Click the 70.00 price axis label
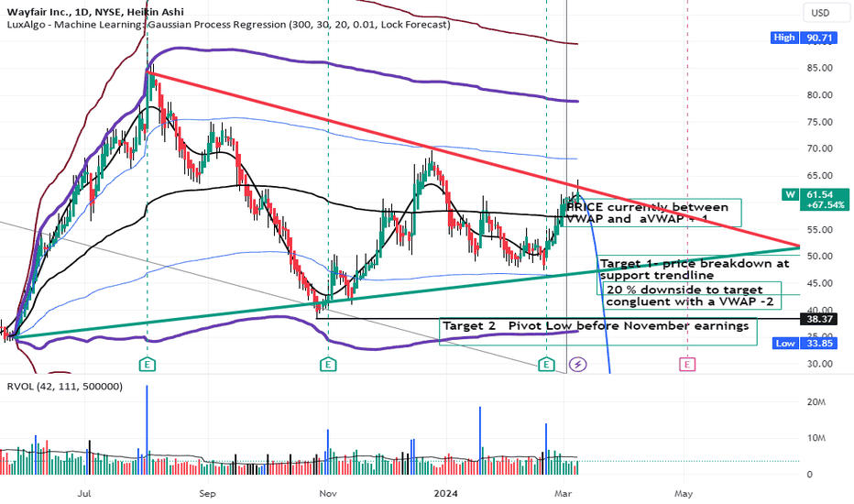The height and width of the screenshot is (504, 854). tap(820, 148)
